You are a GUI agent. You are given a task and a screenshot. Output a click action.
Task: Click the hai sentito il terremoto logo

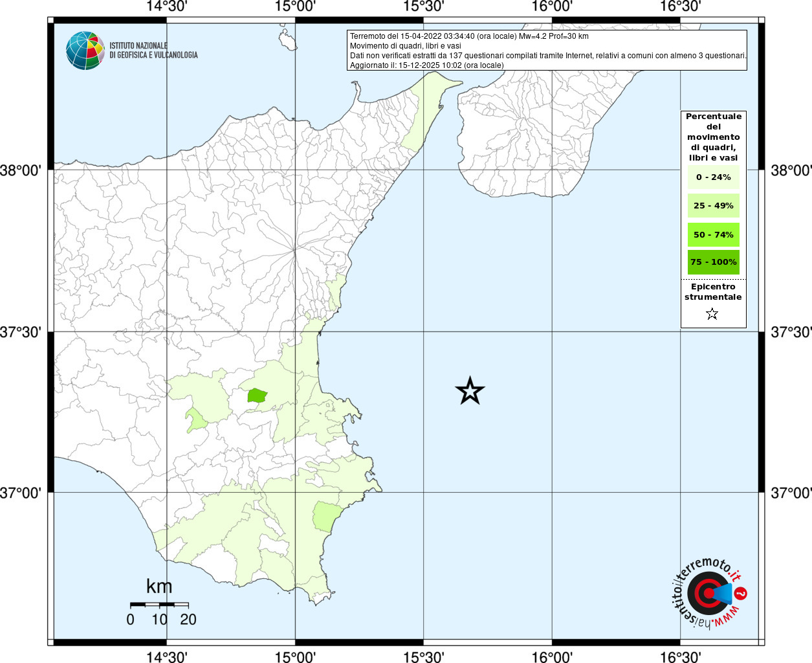pos(710,592)
